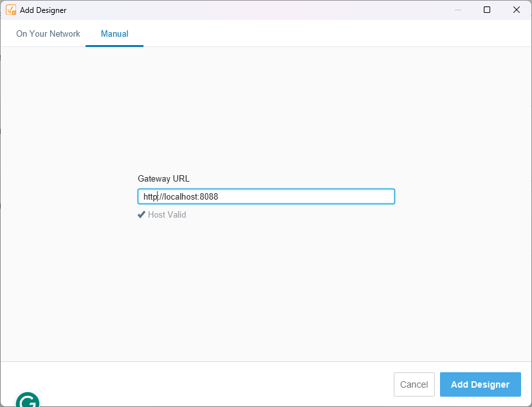The width and height of the screenshot is (532, 407).
Task: Select the Manual tab
Action: [x=115, y=33]
